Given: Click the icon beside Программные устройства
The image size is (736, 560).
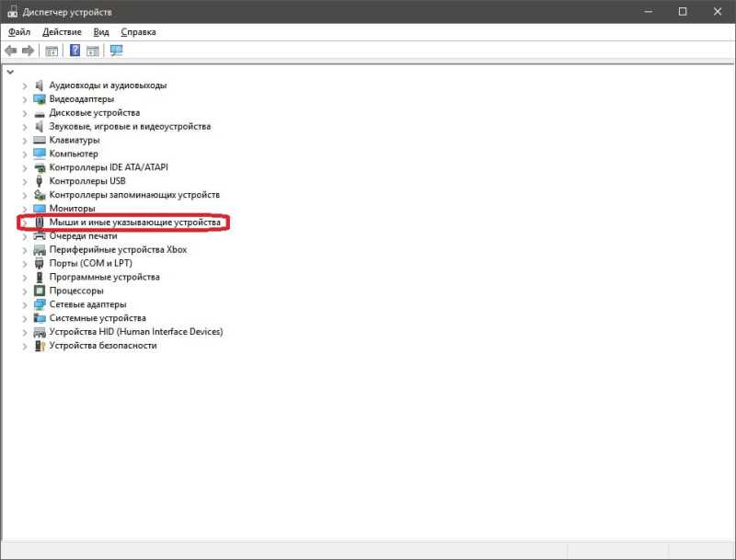Looking at the screenshot, I should tap(40, 277).
